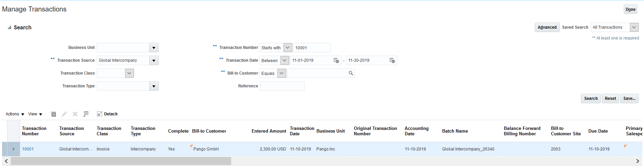This screenshot has height=167, width=644.
Task: Expand row details for transaction 10001
Action: pos(13,149)
